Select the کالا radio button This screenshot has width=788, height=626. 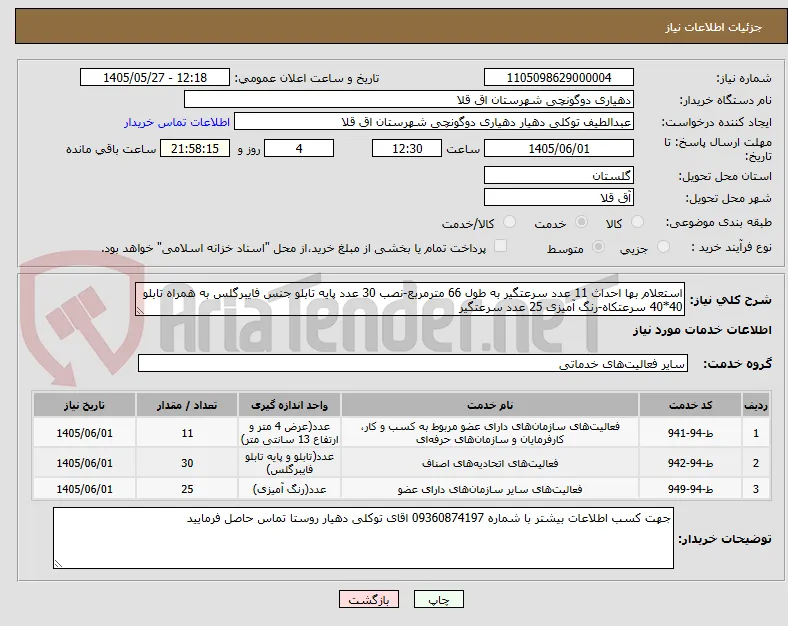(x=637, y=222)
